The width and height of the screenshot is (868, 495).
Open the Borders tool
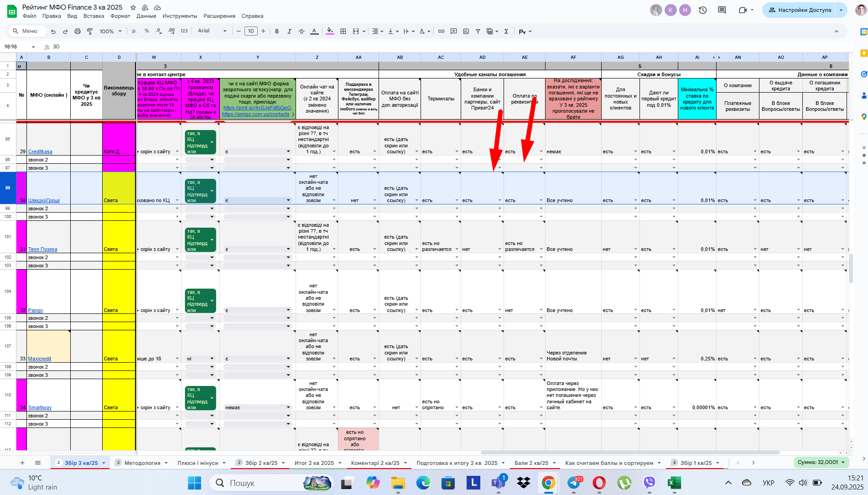point(343,31)
